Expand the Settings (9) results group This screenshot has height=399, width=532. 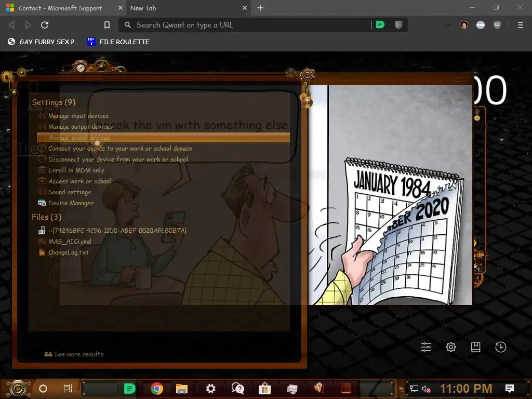[54, 102]
